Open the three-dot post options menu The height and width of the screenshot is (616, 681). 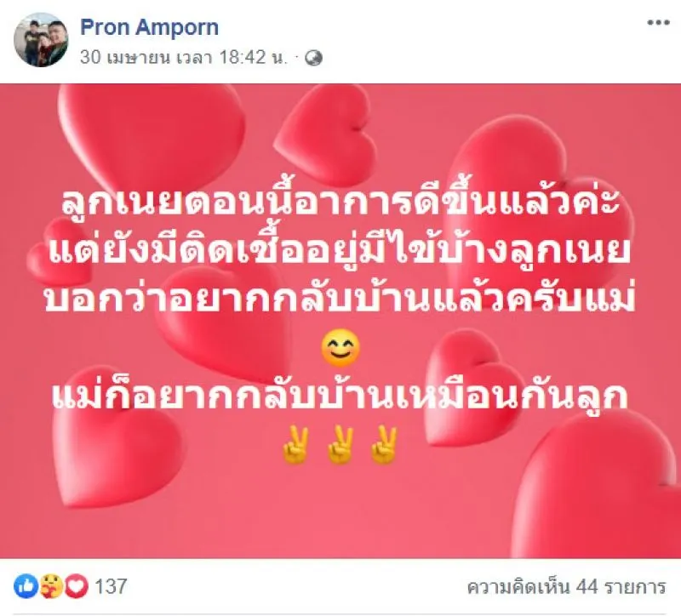[x=658, y=23]
